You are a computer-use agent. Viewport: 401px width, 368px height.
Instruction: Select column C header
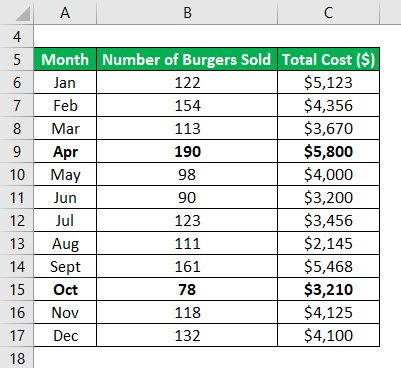click(x=328, y=12)
